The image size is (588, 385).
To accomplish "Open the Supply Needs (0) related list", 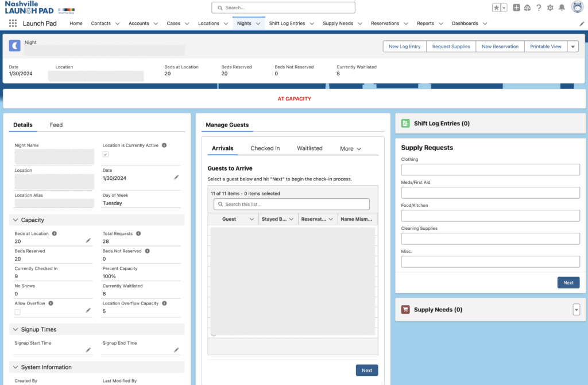I will pyautogui.click(x=438, y=310).
